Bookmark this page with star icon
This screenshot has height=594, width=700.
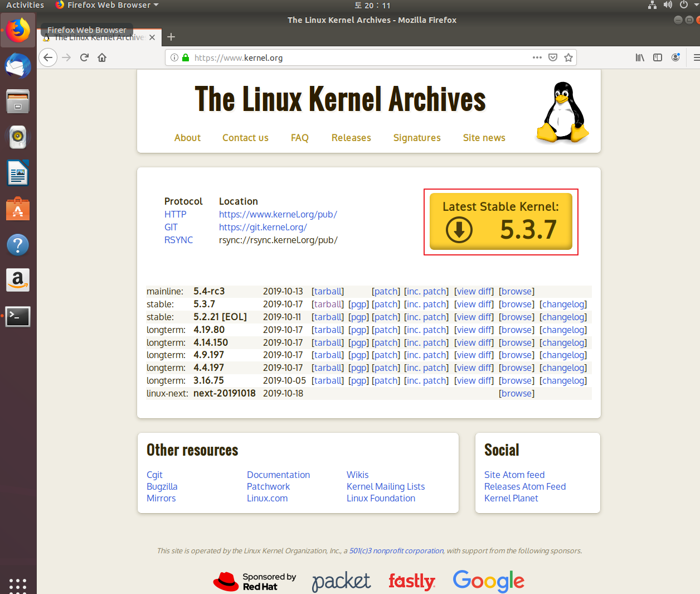click(x=568, y=57)
